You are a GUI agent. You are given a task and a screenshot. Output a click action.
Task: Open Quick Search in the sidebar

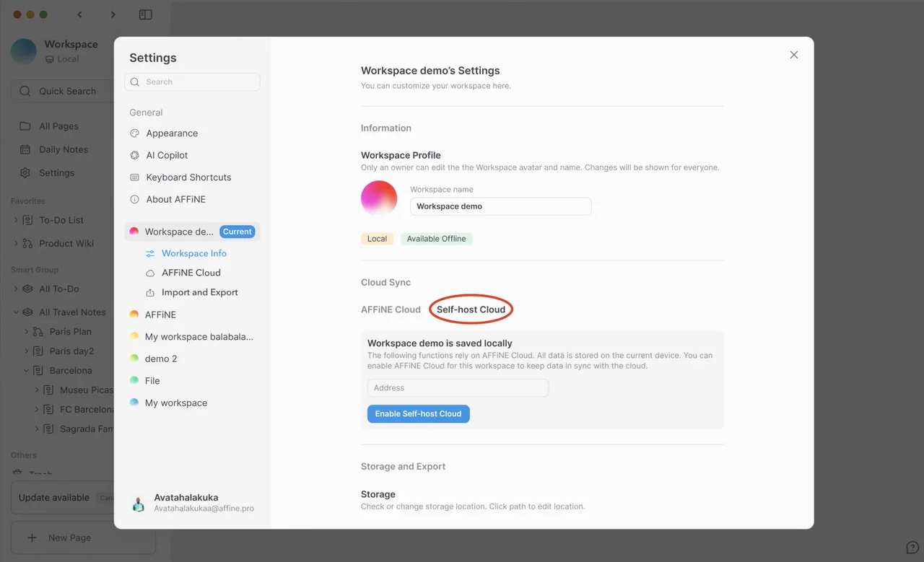coord(62,91)
